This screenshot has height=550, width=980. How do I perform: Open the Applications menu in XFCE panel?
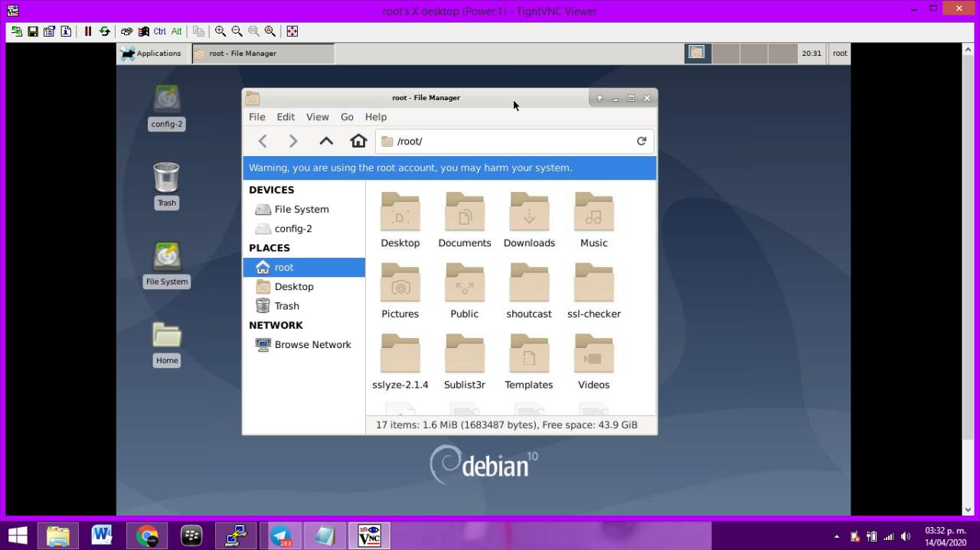click(151, 54)
